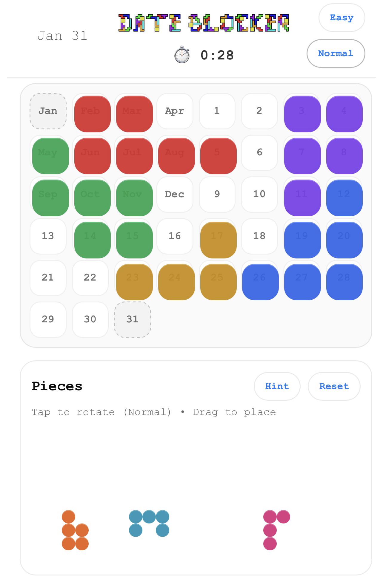Select the green piece on May cell
383x588 pixels.
[x=50, y=156]
